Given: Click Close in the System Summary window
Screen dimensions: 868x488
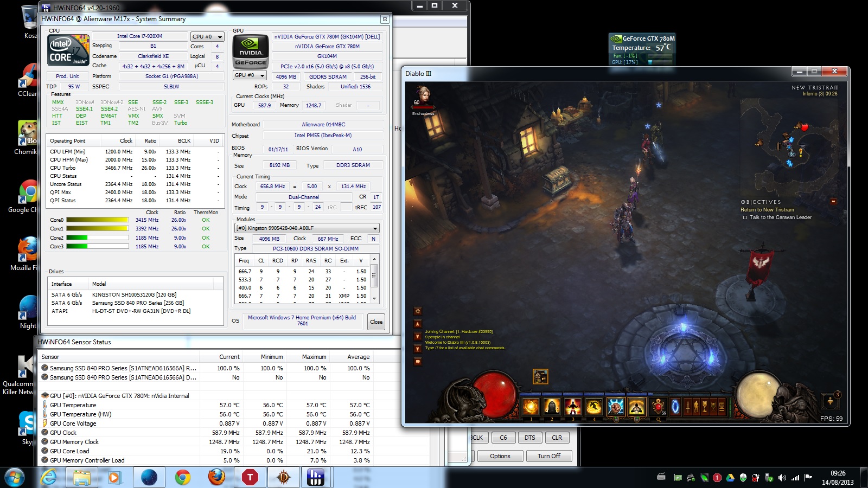Looking at the screenshot, I should 376,322.
